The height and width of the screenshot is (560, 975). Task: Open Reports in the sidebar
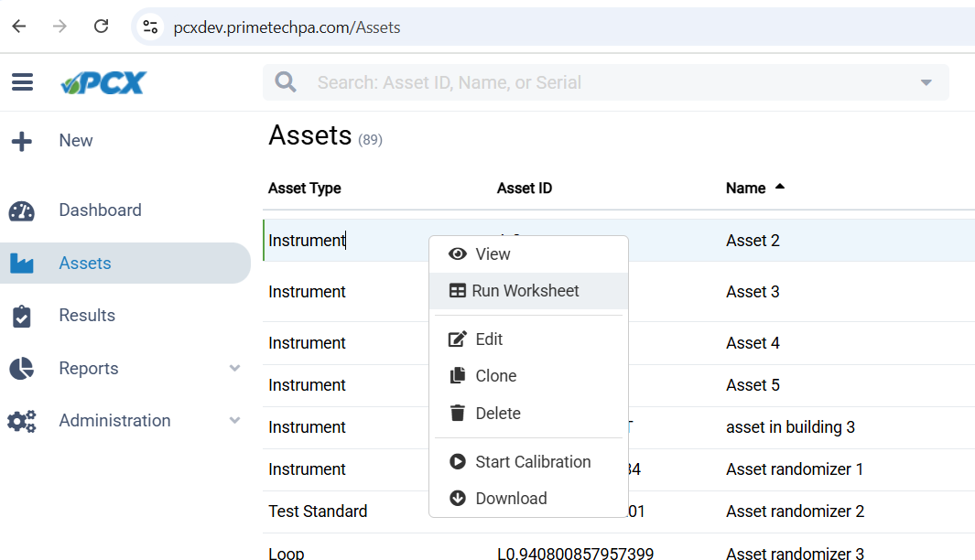(x=88, y=368)
